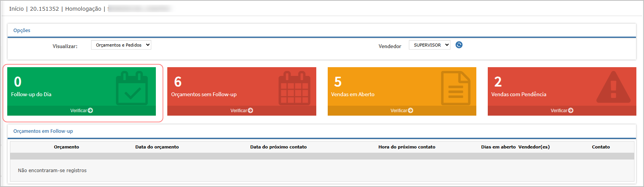
Task: Click the 'Hora do próximo contato' column header
Action: pos(407,147)
